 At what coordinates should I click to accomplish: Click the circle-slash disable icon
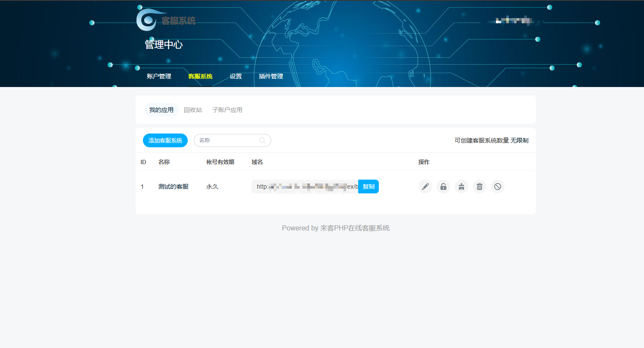497,186
